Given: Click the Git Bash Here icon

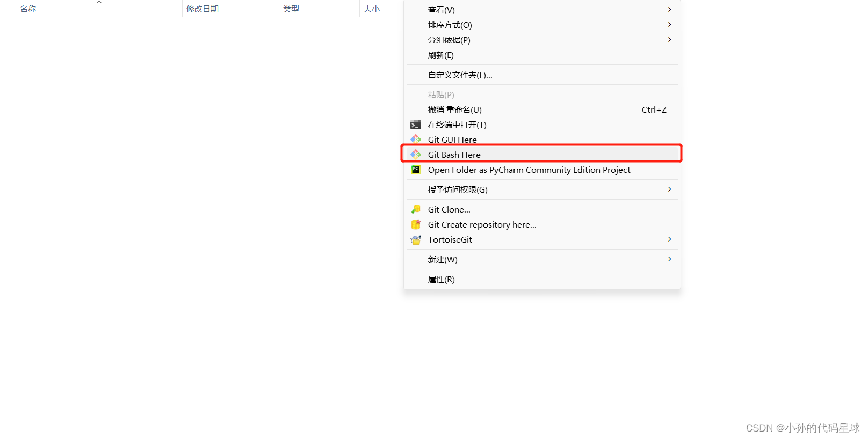Looking at the screenshot, I should pos(416,155).
